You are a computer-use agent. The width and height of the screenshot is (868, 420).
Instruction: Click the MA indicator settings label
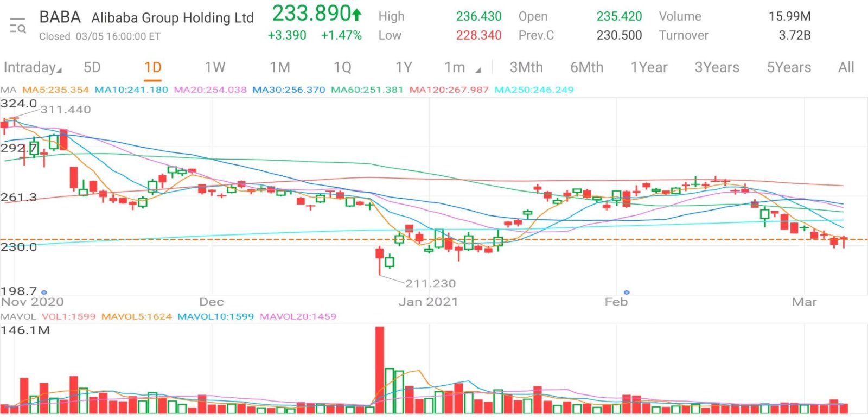pos(8,90)
